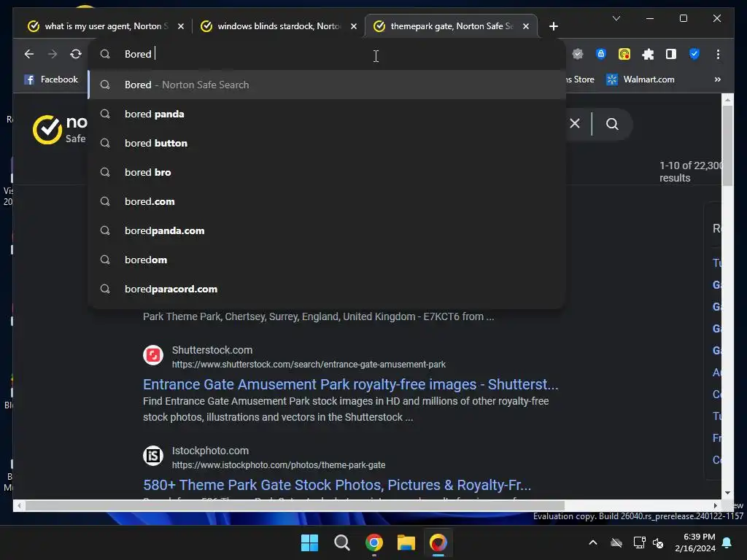Close the 'windows blinds stardock' tab

coord(354,26)
